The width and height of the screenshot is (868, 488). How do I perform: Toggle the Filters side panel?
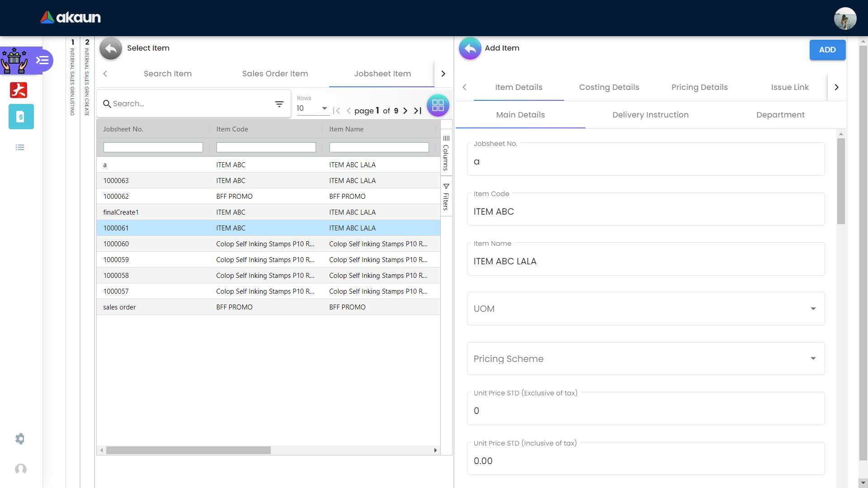point(446,197)
